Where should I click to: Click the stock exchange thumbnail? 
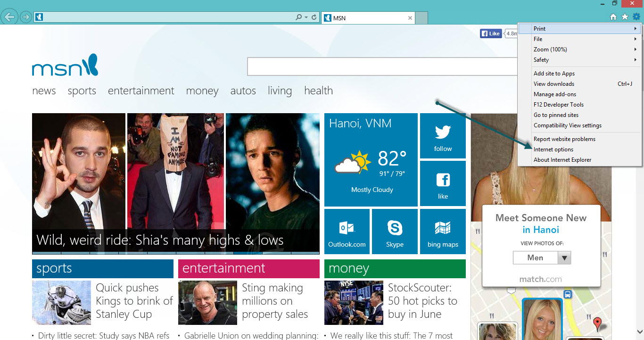(354, 303)
